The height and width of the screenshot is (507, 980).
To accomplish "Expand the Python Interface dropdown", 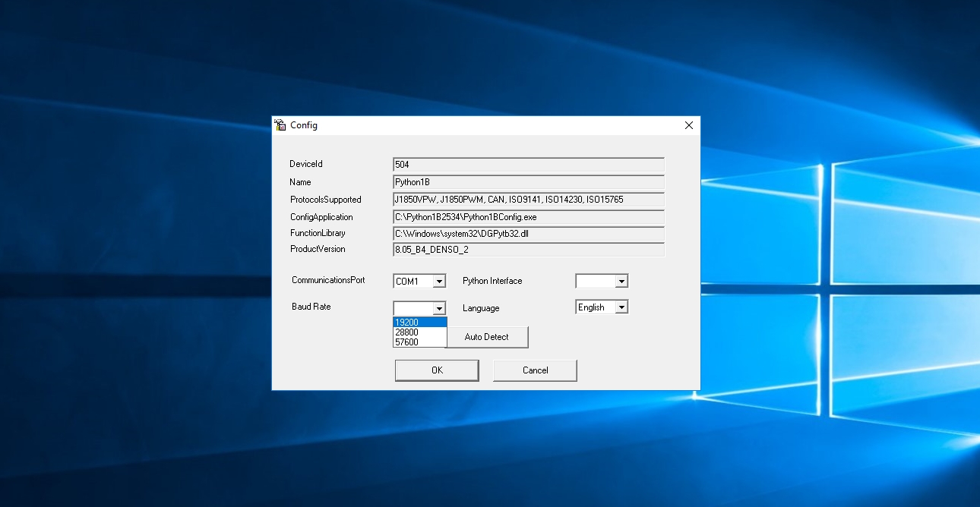I will [621, 282].
